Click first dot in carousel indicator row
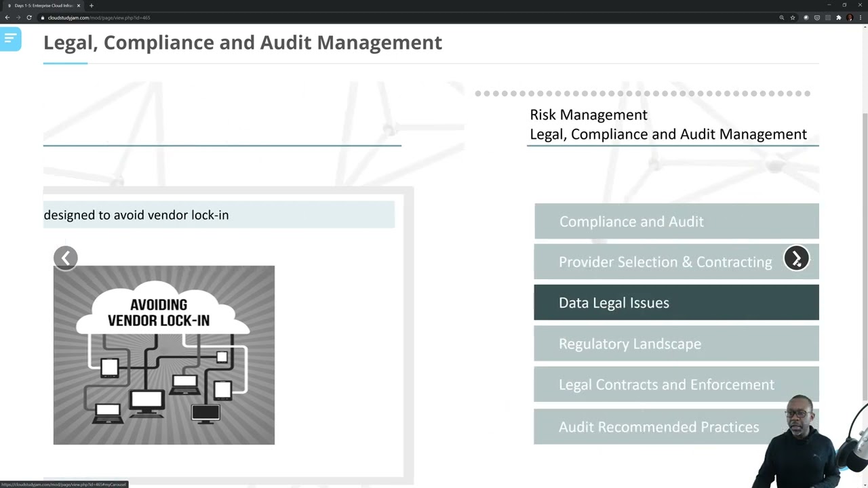 (478, 94)
